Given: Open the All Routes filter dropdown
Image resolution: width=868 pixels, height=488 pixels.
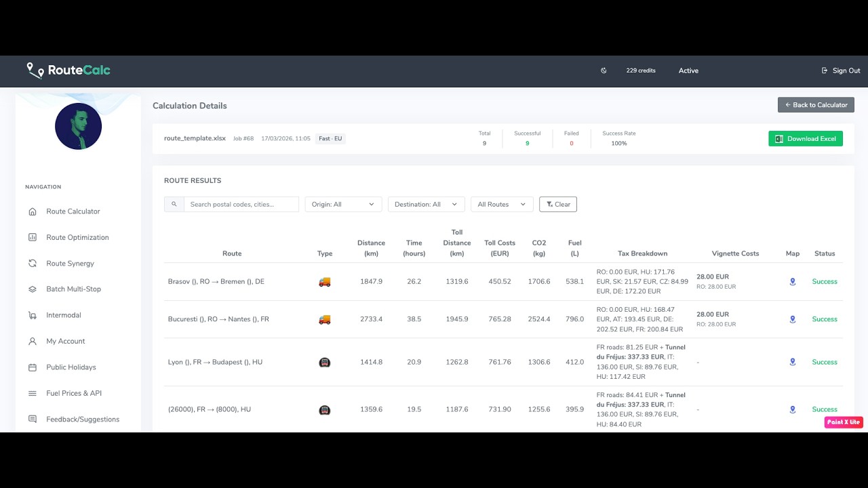Looking at the screenshot, I should coord(502,204).
